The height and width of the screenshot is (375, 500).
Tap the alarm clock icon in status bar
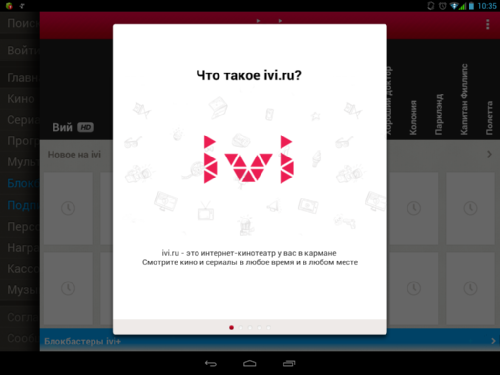(442, 6)
